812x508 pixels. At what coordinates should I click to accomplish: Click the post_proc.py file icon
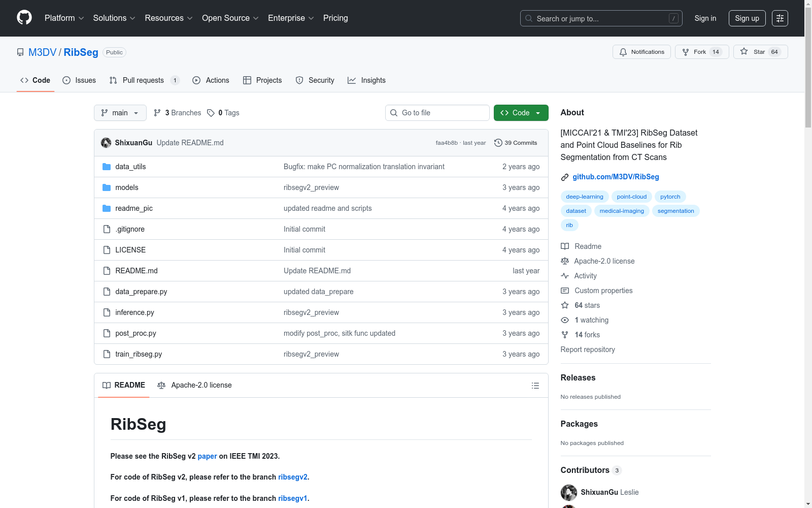pyautogui.click(x=107, y=333)
